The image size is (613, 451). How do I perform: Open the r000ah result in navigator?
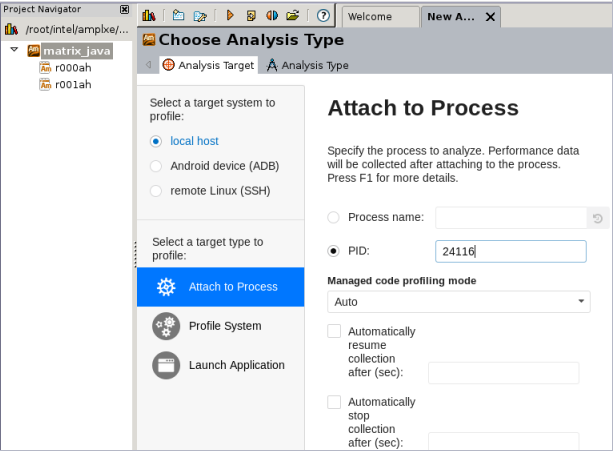tap(72, 68)
